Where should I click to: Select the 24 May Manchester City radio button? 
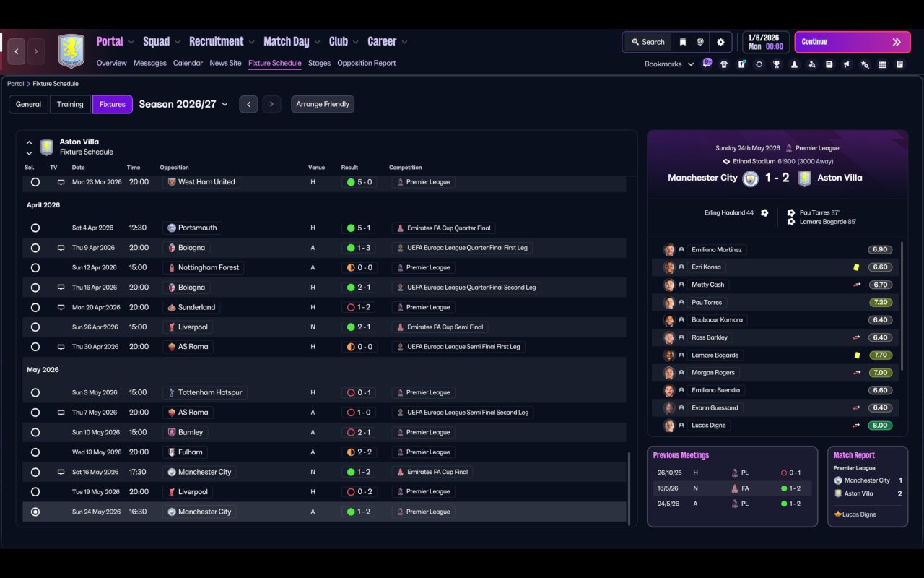(35, 512)
